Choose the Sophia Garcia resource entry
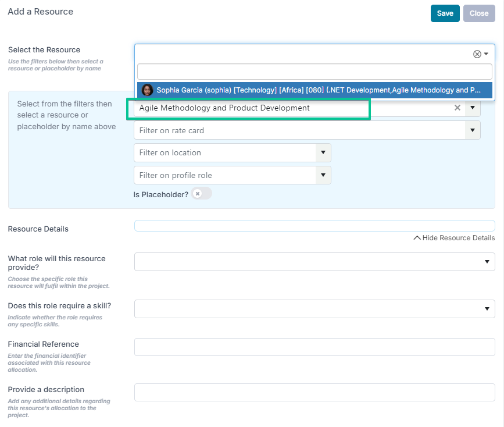The width and height of the screenshot is (504, 427). [314, 90]
